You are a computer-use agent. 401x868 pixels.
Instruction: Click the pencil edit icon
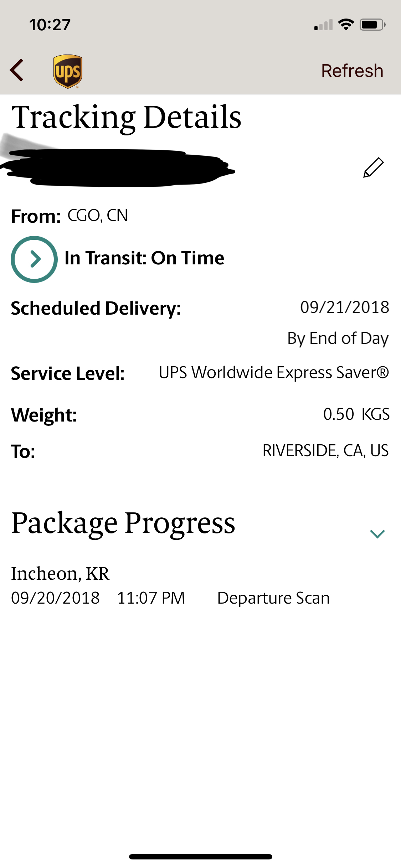(373, 167)
